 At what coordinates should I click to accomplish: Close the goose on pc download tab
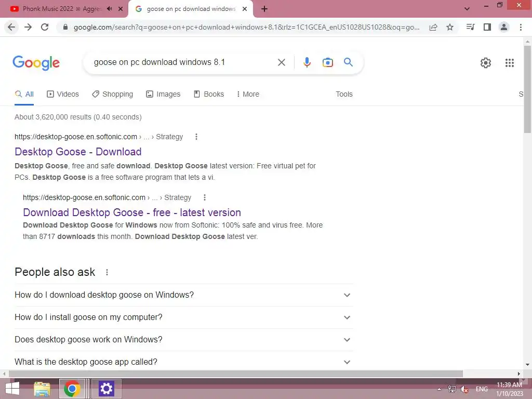[245, 9]
